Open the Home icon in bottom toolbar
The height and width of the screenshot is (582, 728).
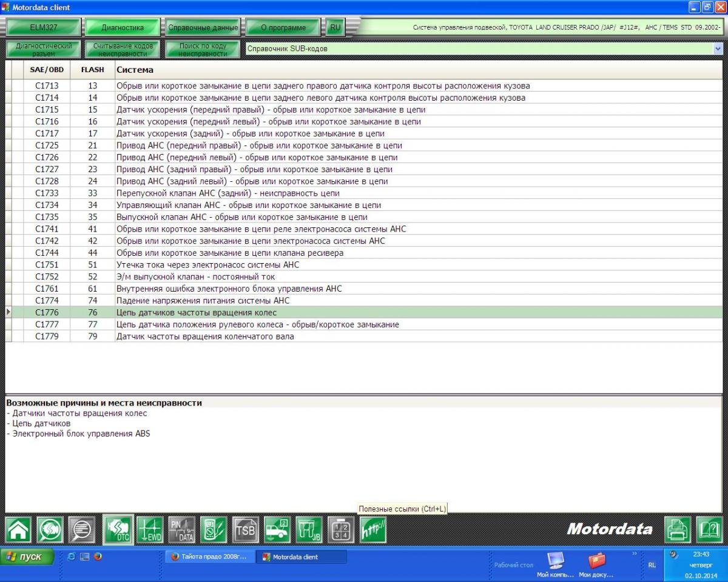[x=19, y=530]
